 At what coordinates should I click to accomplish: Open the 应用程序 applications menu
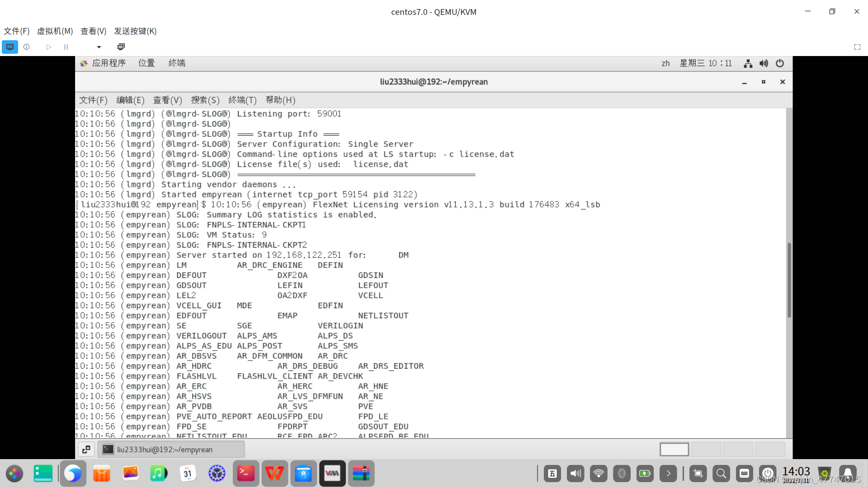coord(108,63)
